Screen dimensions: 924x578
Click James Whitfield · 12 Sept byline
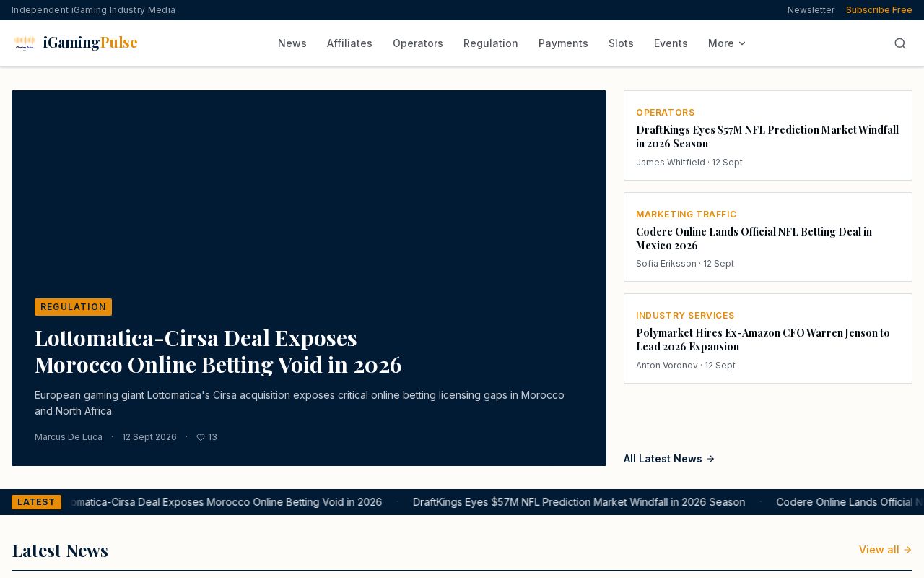point(689,163)
